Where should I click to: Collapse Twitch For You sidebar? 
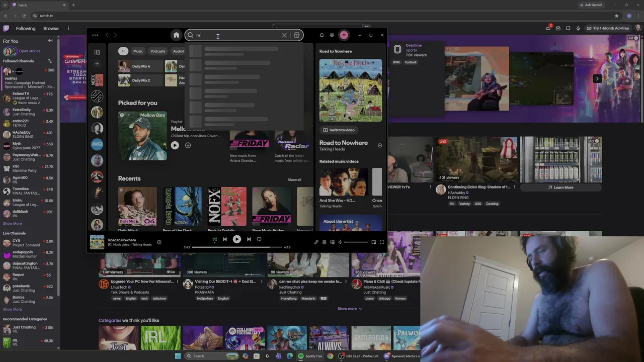point(50,41)
